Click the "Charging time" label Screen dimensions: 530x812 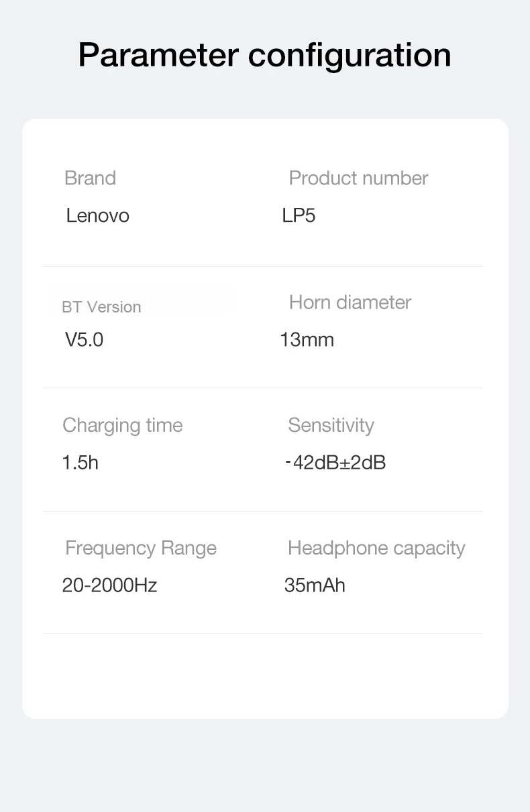pyautogui.click(x=122, y=426)
